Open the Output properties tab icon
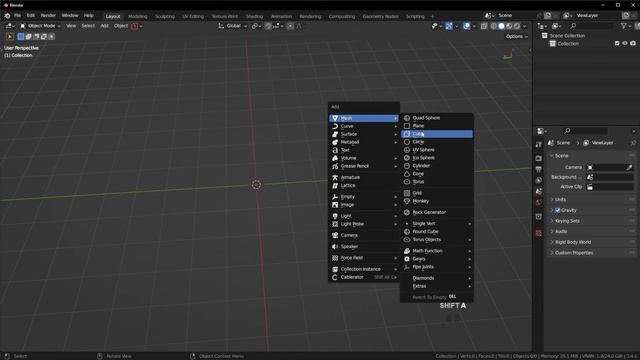The image size is (640, 360). [538, 169]
